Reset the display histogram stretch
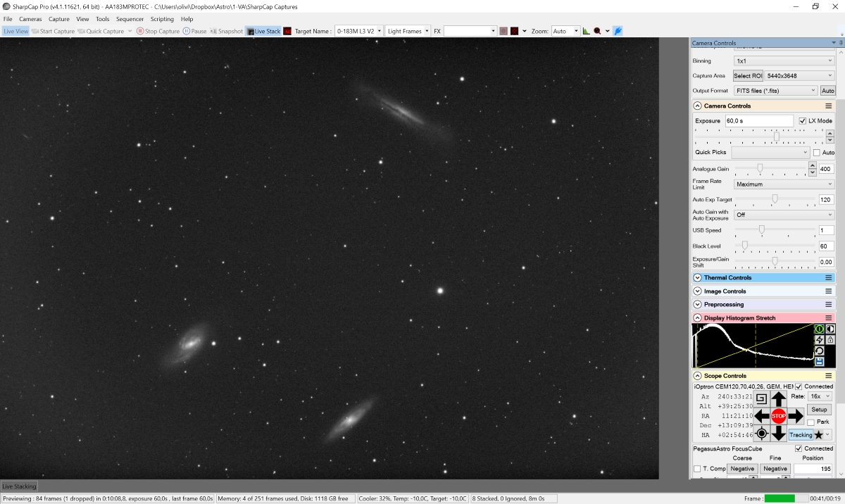 pos(820,351)
